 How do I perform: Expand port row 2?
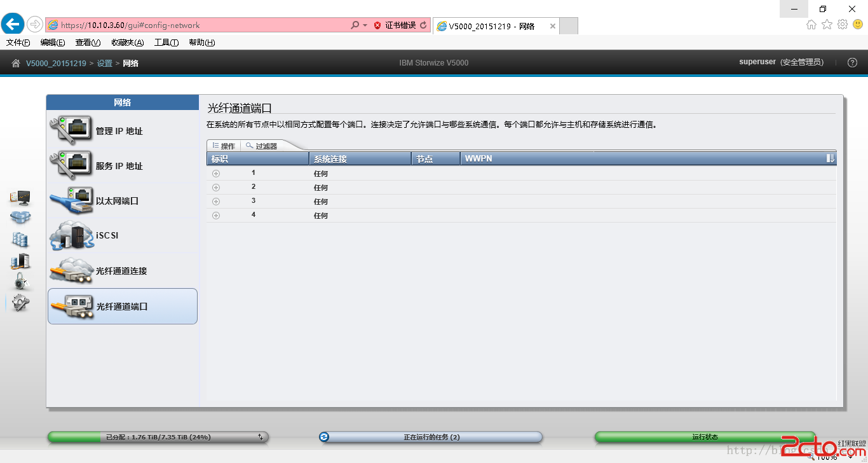click(x=216, y=187)
